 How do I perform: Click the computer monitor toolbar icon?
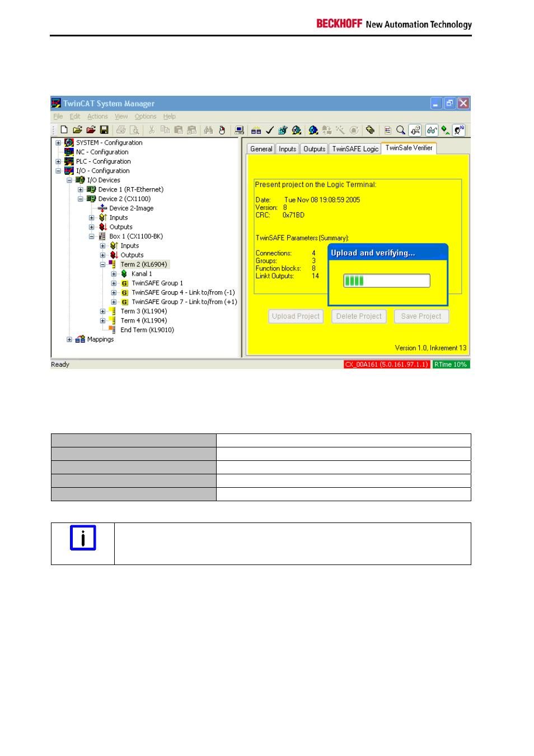239,130
